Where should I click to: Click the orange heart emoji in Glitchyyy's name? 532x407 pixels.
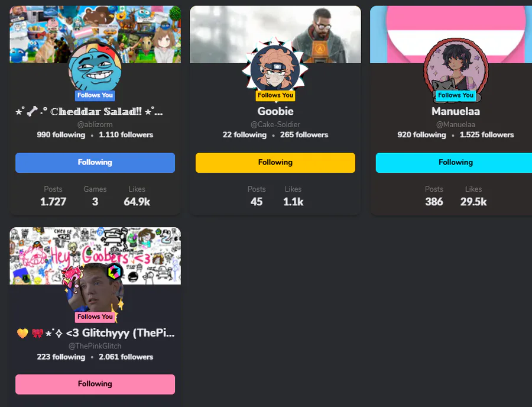(x=22, y=333)
